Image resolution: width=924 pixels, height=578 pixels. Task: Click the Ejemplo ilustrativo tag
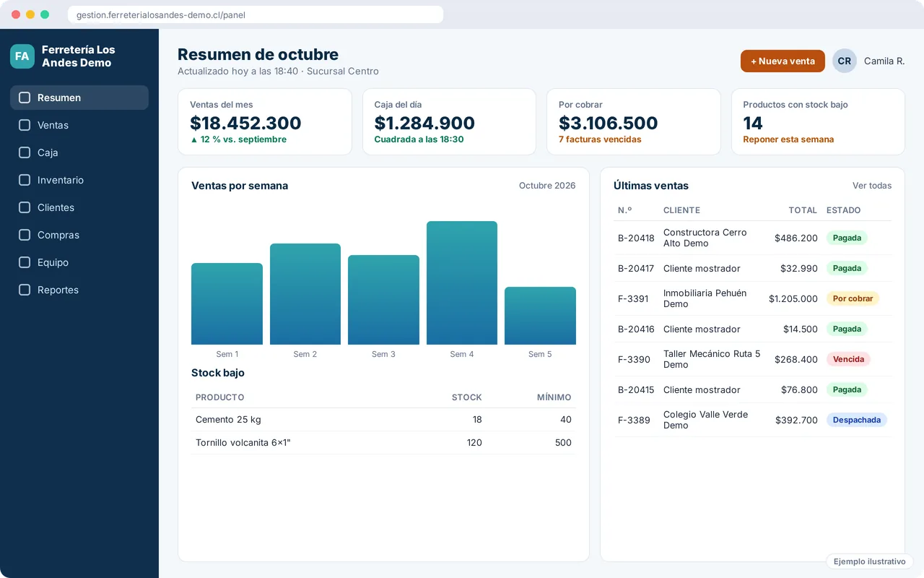coord(870,561)
